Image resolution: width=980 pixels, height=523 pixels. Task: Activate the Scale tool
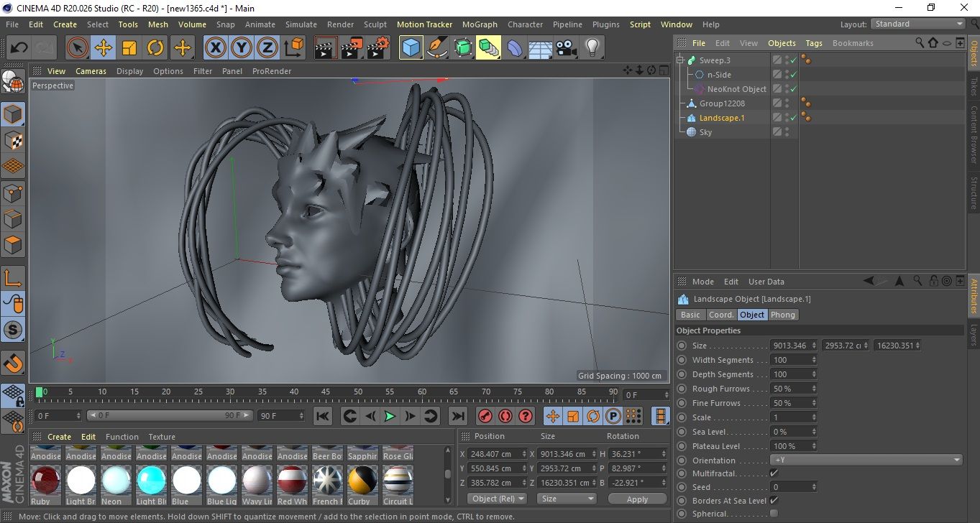point(129,48)
